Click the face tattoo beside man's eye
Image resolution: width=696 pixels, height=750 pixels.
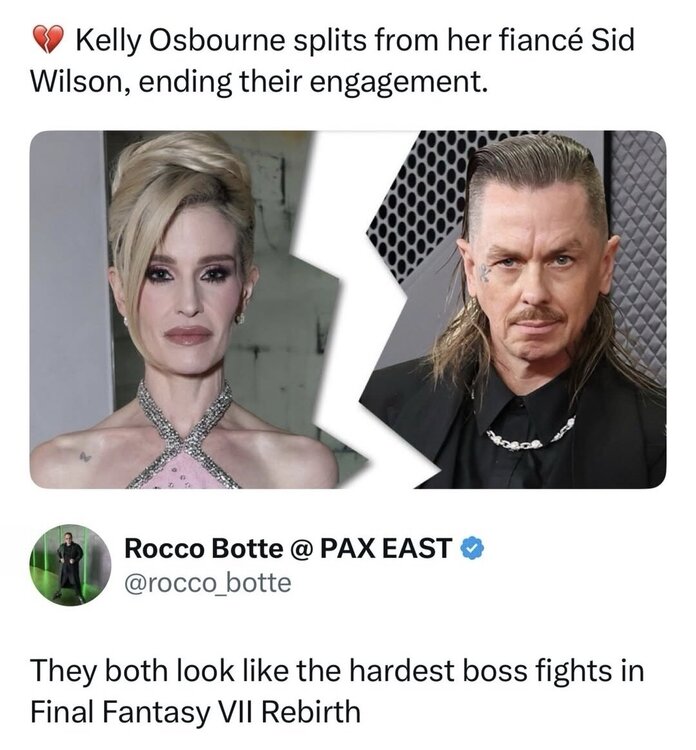(485, 272)
